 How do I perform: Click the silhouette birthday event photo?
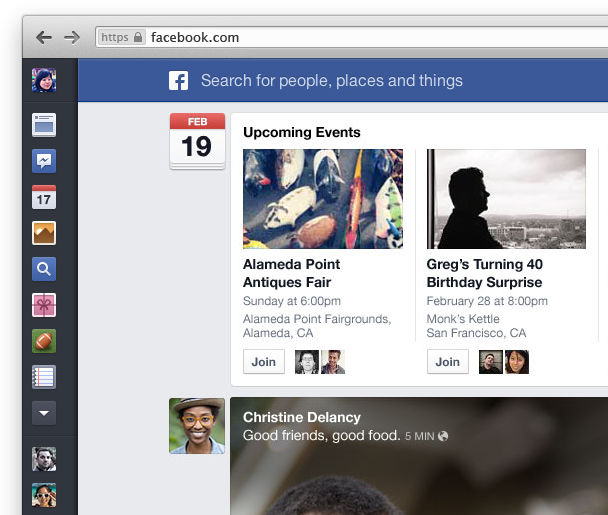506,199
